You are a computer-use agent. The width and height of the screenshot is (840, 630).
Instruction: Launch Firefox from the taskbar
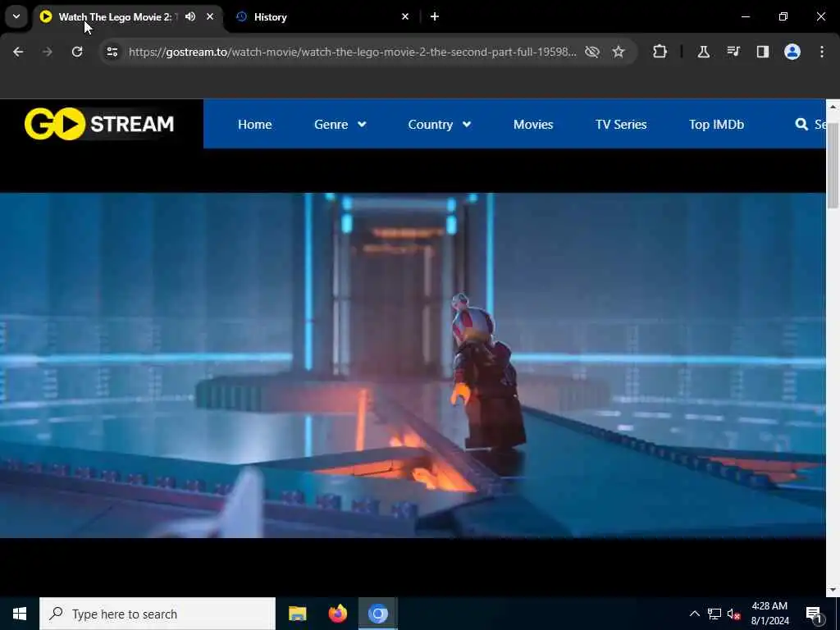tap(337, 614)
